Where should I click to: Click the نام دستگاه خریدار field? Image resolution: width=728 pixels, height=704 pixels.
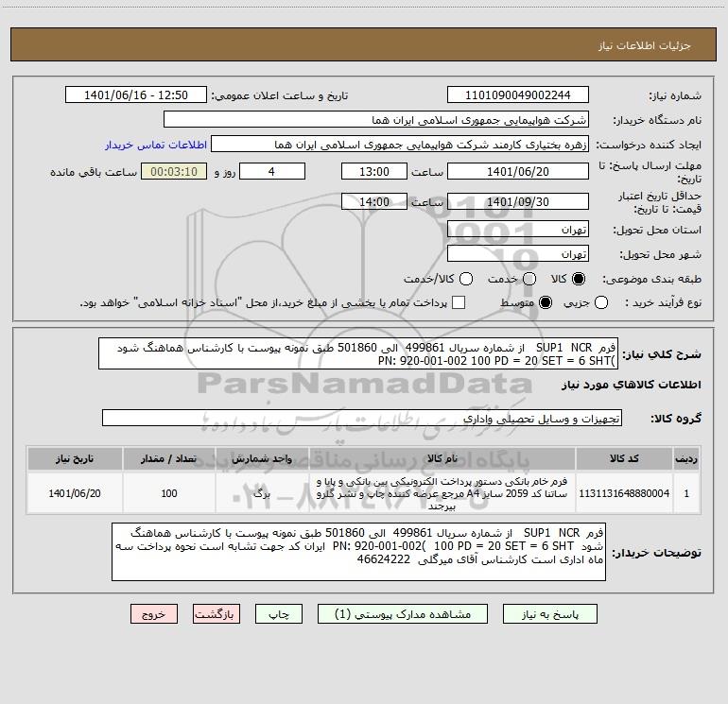click(376, 120)
